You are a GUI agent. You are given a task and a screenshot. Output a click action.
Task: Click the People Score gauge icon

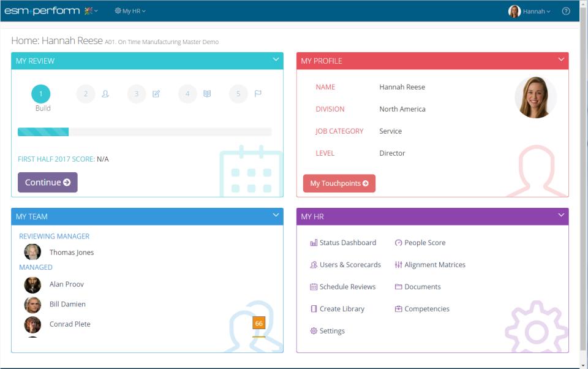click(x=398, y=243)
